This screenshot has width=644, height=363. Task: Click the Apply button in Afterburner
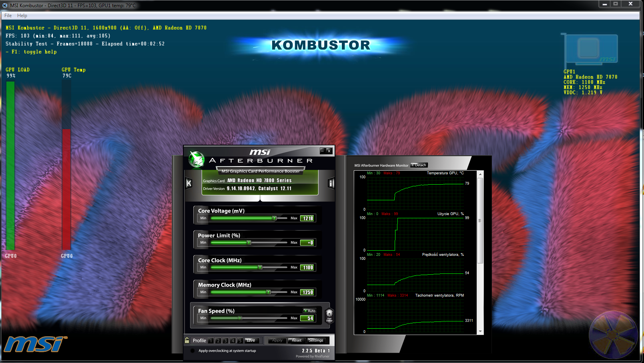[277, 341]
